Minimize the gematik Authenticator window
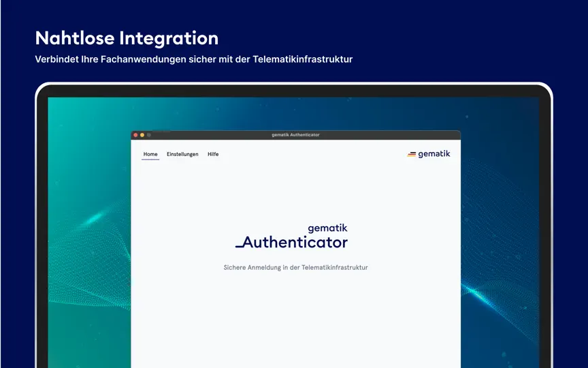Image resolution: width=588 pixels, height=368 pixels. 142,135
